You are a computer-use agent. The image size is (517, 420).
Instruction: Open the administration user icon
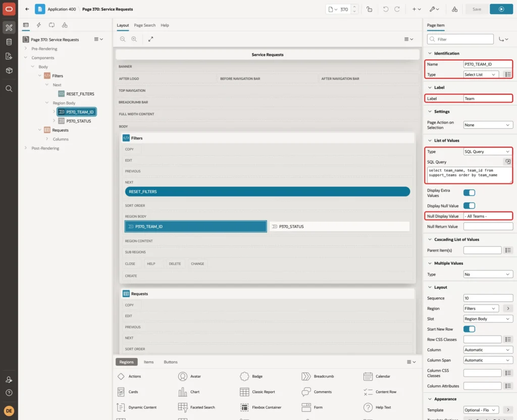point(9,380)
